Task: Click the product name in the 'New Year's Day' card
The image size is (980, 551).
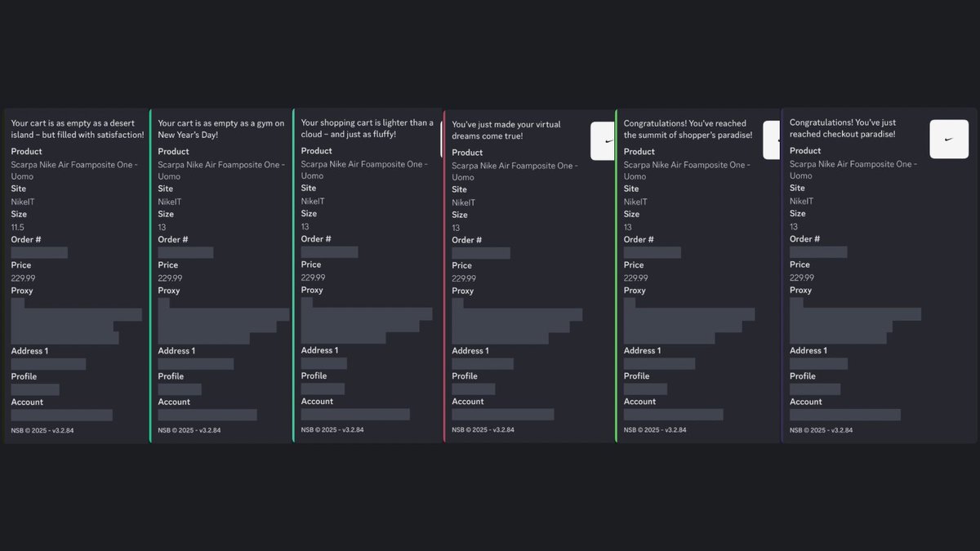Action: click(x=221, y=170)
